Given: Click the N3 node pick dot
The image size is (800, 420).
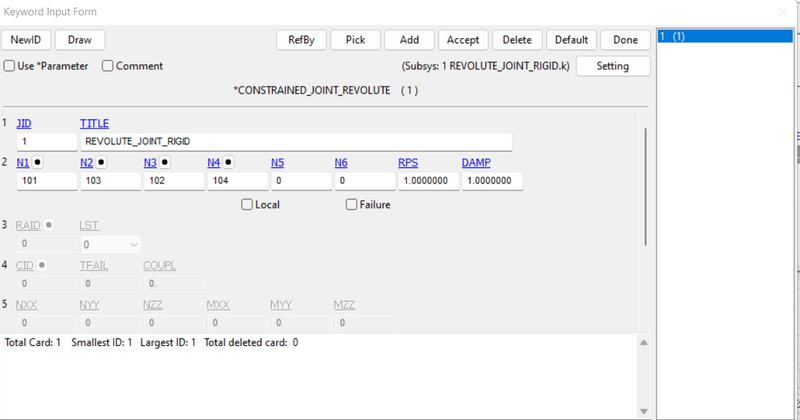Looking at the screenshot, I should point(165,162).
